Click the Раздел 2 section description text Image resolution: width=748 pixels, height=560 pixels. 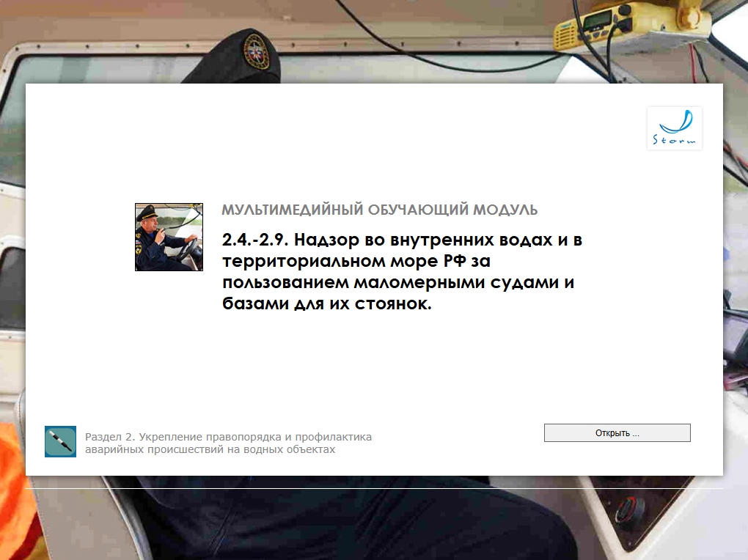228,443
